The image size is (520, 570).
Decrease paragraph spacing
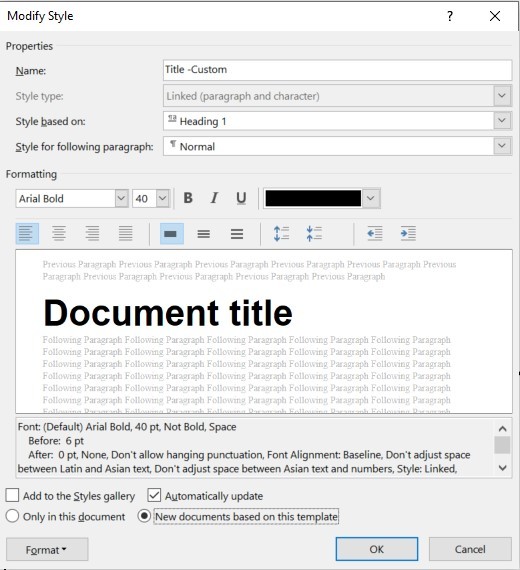click(314, 233)
